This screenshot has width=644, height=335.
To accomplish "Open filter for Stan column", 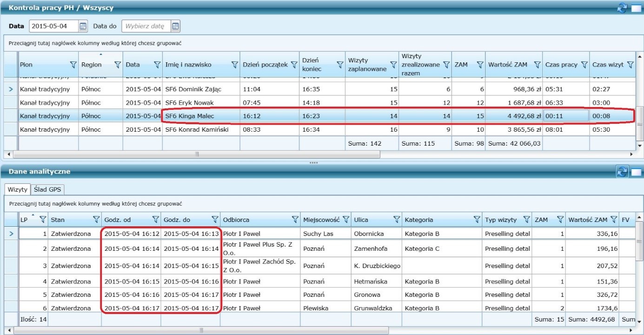I will tap(96, 220).
